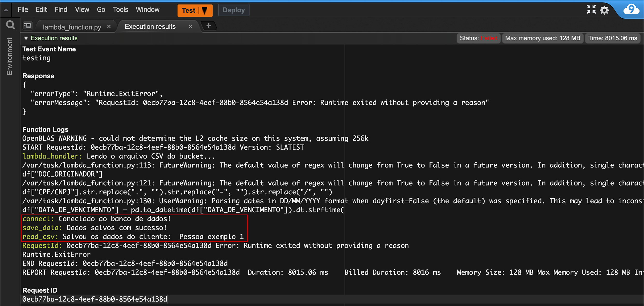This screenshot has height=306, width=644.
Task: Click the Max memory used: 128 MB label
Action: pos(543,38)
